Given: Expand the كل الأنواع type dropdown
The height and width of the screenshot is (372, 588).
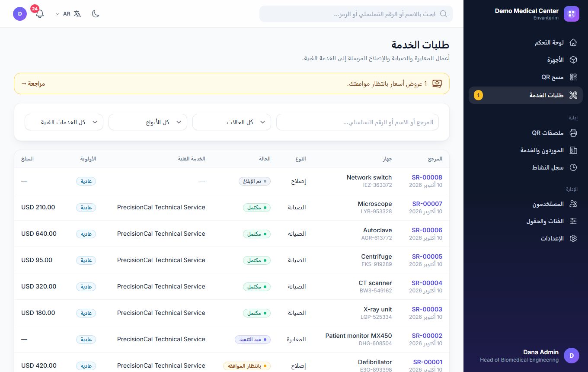Looking at the screenshot, I should tap(148, 122).
